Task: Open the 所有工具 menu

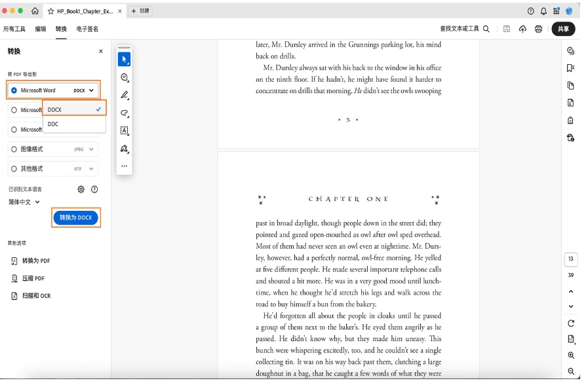Action: pyautogui.click(x=14, y=29)
